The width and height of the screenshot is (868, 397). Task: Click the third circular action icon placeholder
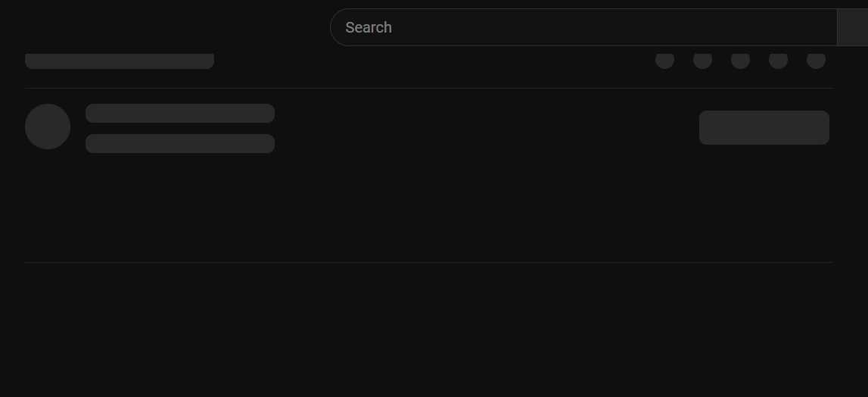click(x=740, y=60)
